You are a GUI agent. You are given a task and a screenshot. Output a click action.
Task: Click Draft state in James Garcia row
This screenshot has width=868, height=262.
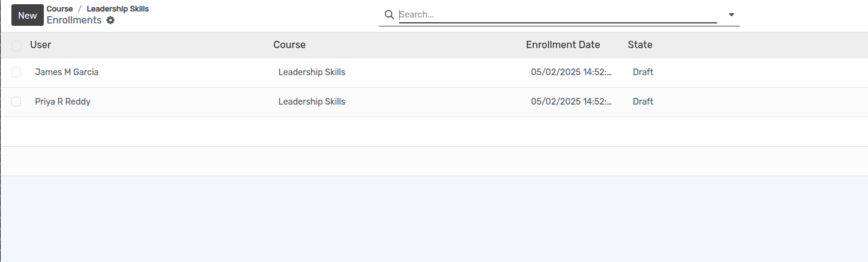(643, 72)
